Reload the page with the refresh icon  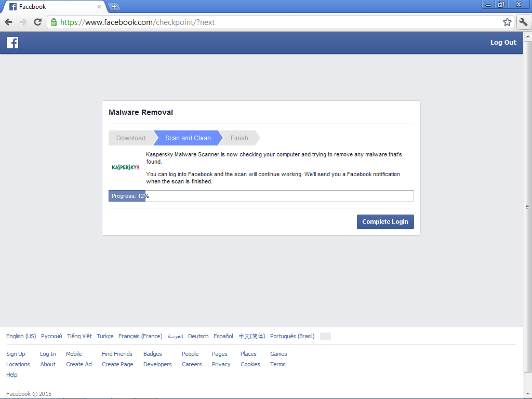(37, 22)
